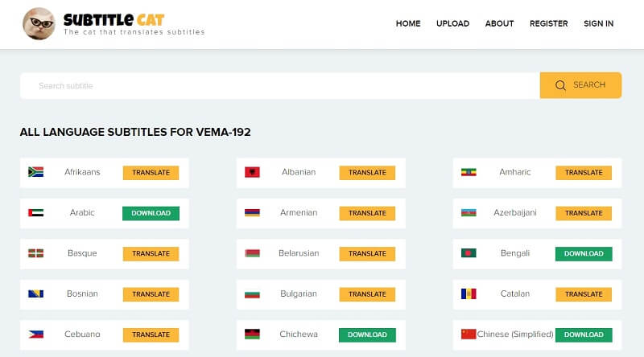This screenshot has height=357, width=644.
Task: Translate subtitle to Basque
Action: pos(151,253)
